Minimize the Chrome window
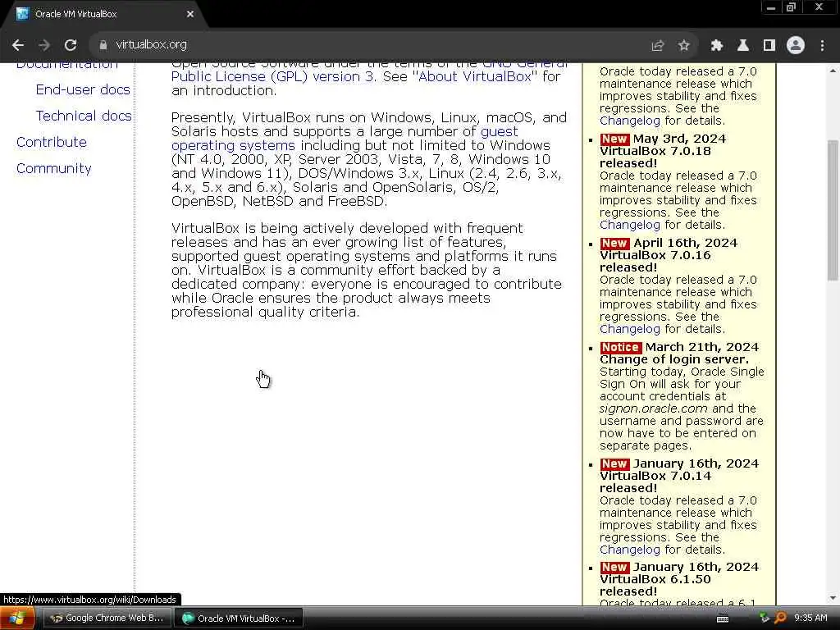The height and width of the screenshot is (630, 840). tap(771, 7)
